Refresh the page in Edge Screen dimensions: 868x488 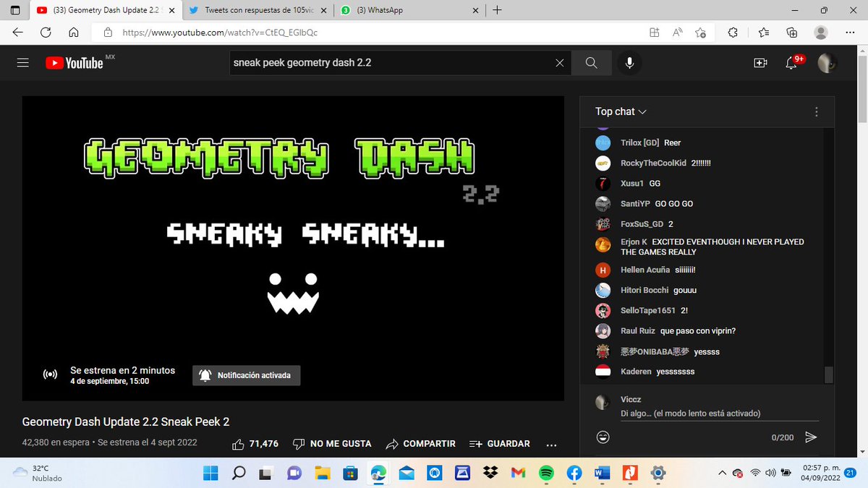tap(46, 33)
